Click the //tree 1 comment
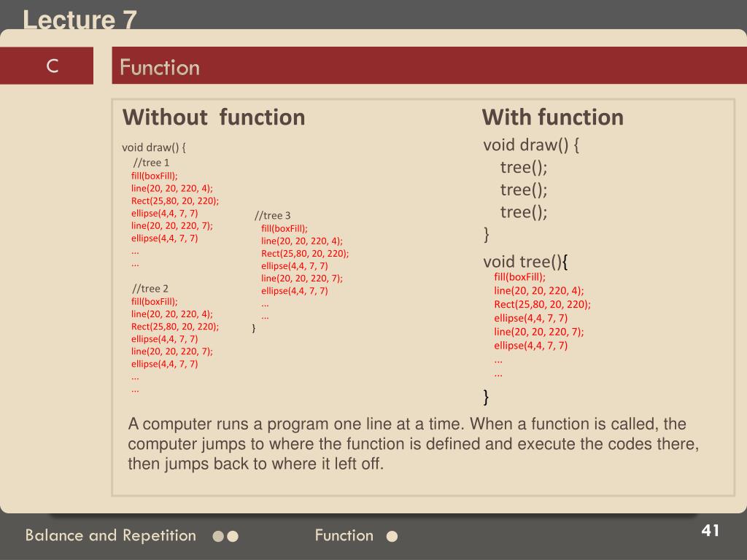This screenshot has width=747, height=560. (x=151, y=163)
